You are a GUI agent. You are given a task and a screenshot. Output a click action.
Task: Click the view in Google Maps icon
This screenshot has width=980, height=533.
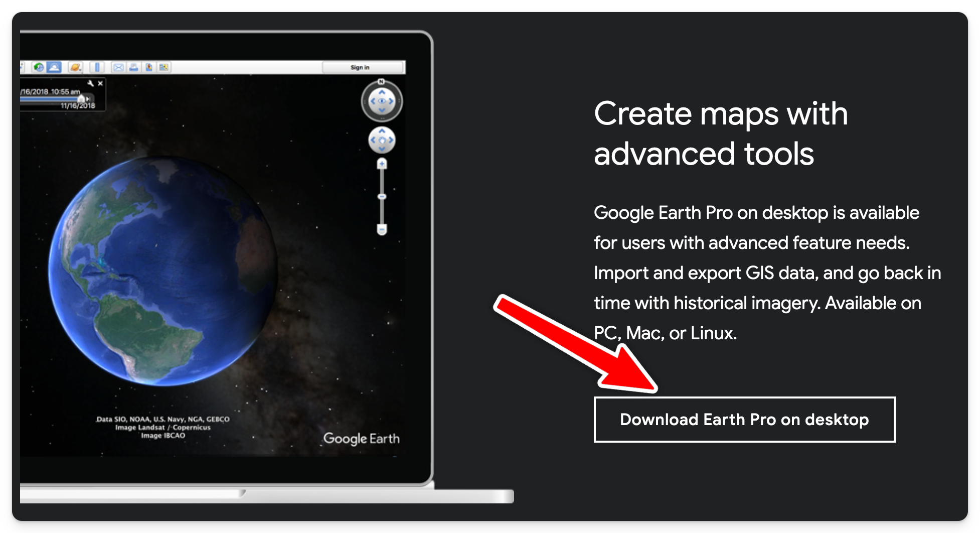[164, 67]
